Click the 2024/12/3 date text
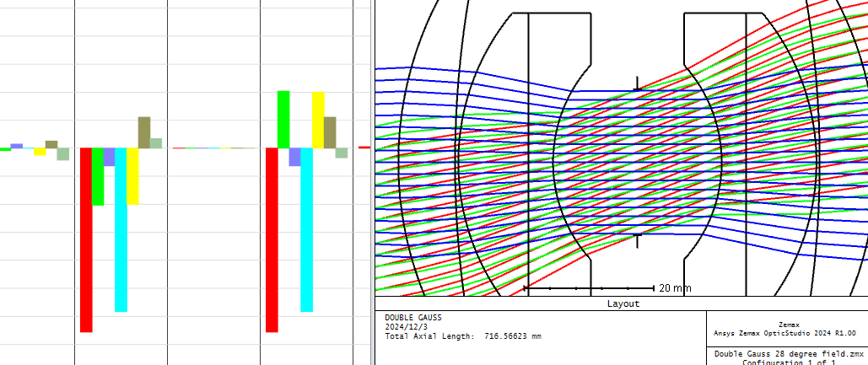Screen dimensions: 868x365 click(x=407, y=326)
